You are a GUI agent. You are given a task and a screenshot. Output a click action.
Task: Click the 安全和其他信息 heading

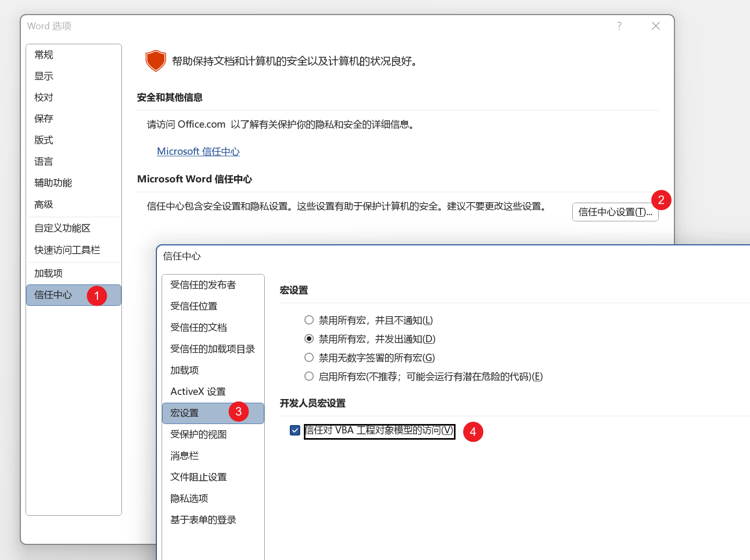pyautogui.click(x=169, y=97)
